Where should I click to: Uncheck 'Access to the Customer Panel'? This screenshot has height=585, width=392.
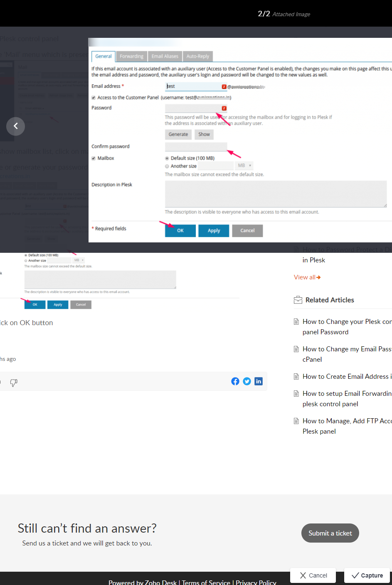tap(93, 97)
